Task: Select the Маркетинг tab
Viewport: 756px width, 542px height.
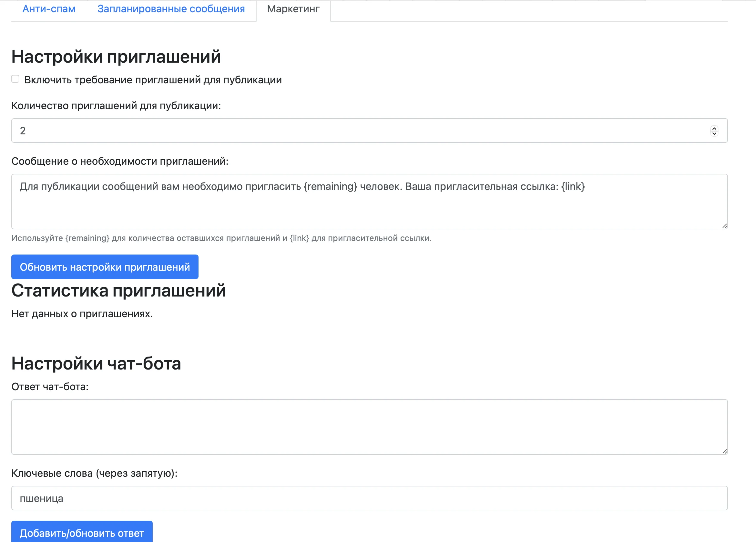Action: (293, 9)
